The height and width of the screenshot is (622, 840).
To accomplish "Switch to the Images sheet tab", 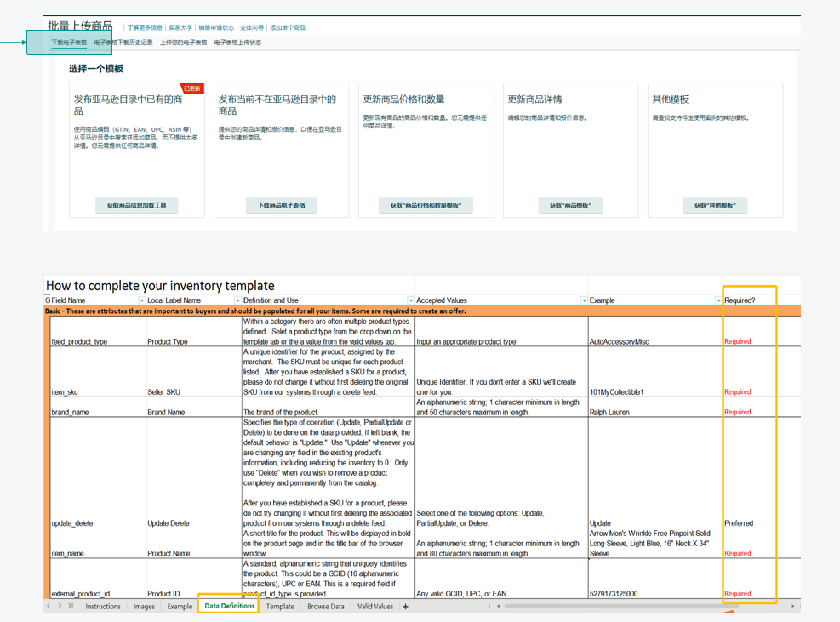I will [x=144, y=607].
